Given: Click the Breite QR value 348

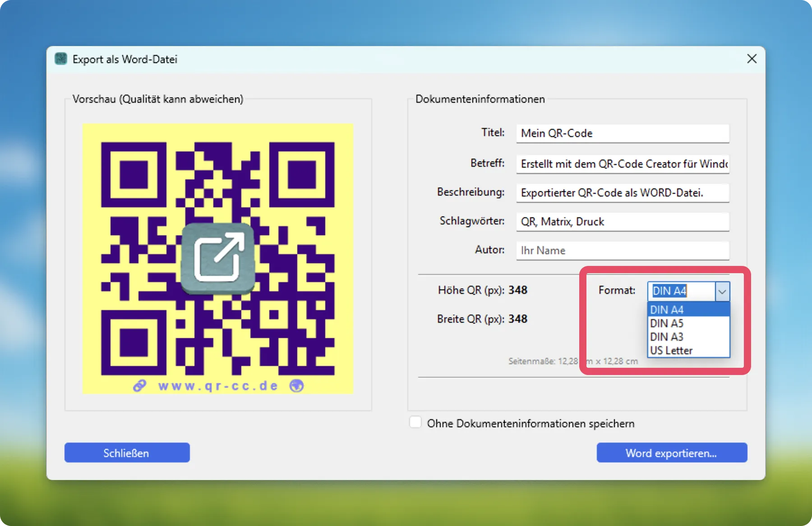Looking at the screenshot, I should click(x=518, y=319).
